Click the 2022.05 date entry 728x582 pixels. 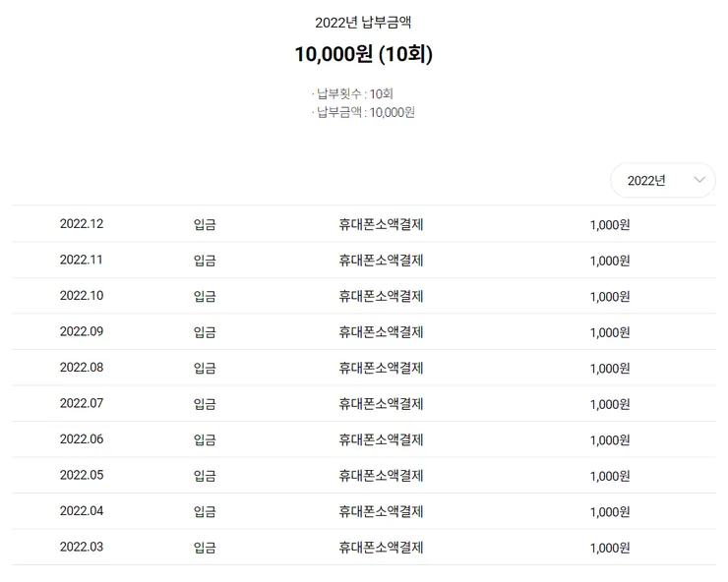pos(82,475)
